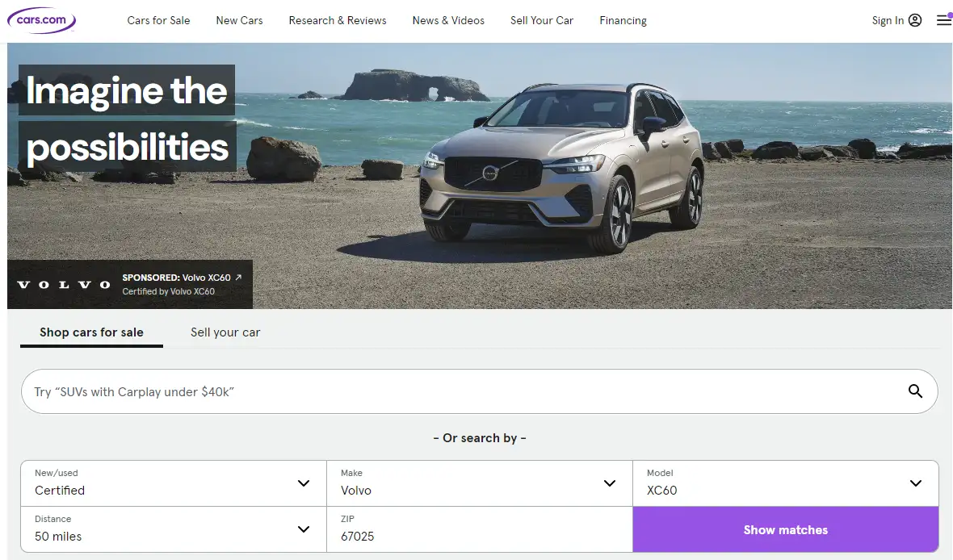Open Research & Reviews menu
The width and height of the screenshot is (953, 560).
338,20
